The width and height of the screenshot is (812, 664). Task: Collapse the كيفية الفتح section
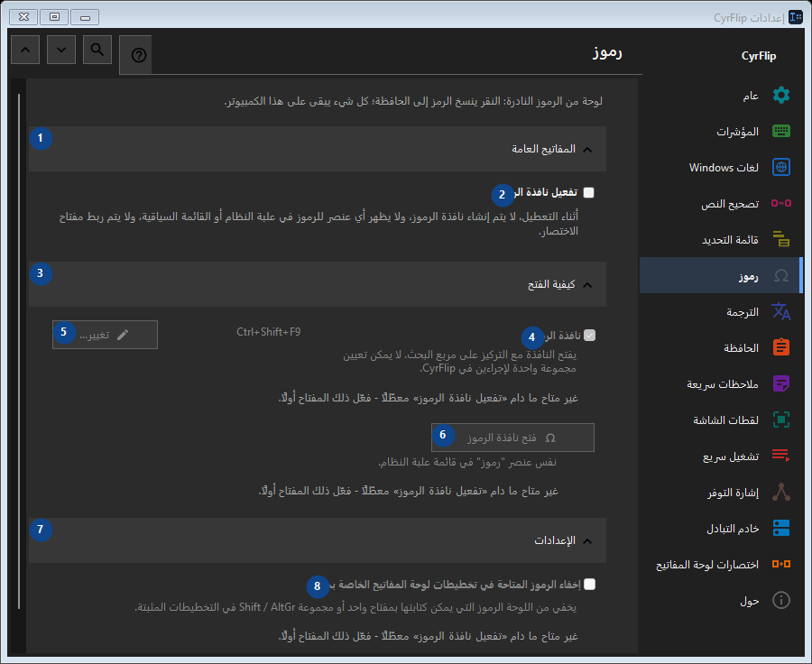[x=318, y=284]
